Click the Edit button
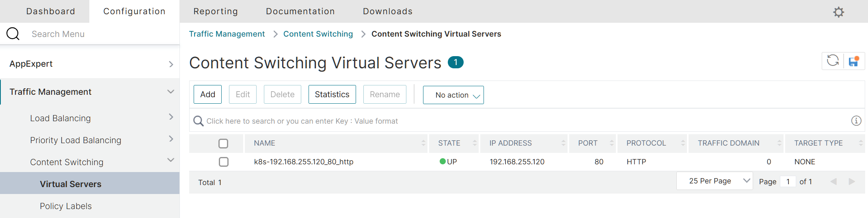Viewport: 868px width, 218px height. point(243,94)
